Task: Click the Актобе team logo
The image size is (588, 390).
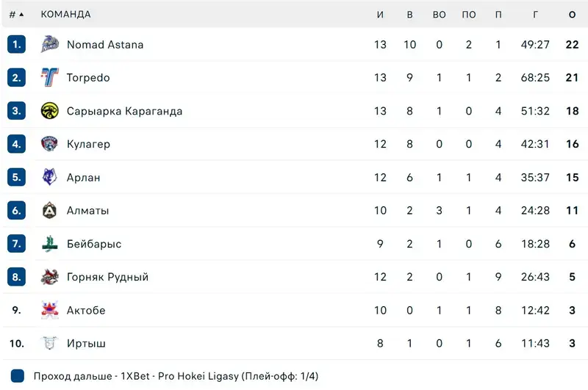Action: [49, 310]
